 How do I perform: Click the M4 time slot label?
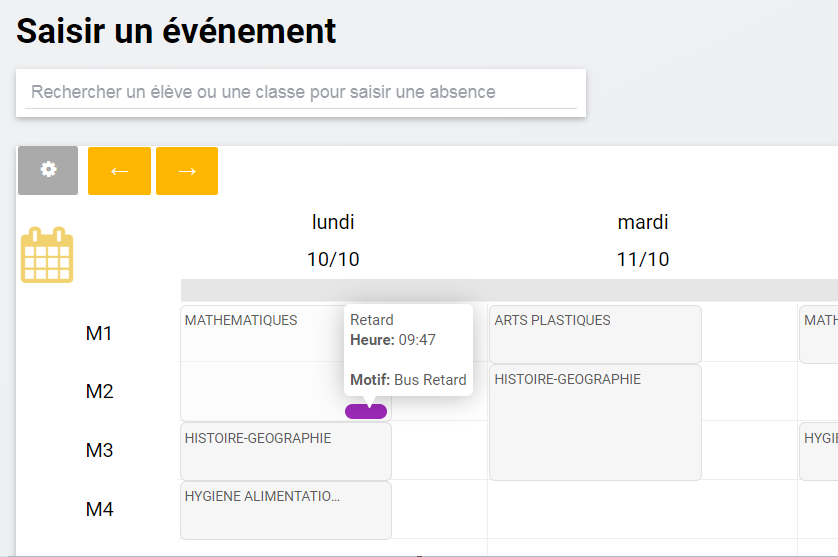99,510
